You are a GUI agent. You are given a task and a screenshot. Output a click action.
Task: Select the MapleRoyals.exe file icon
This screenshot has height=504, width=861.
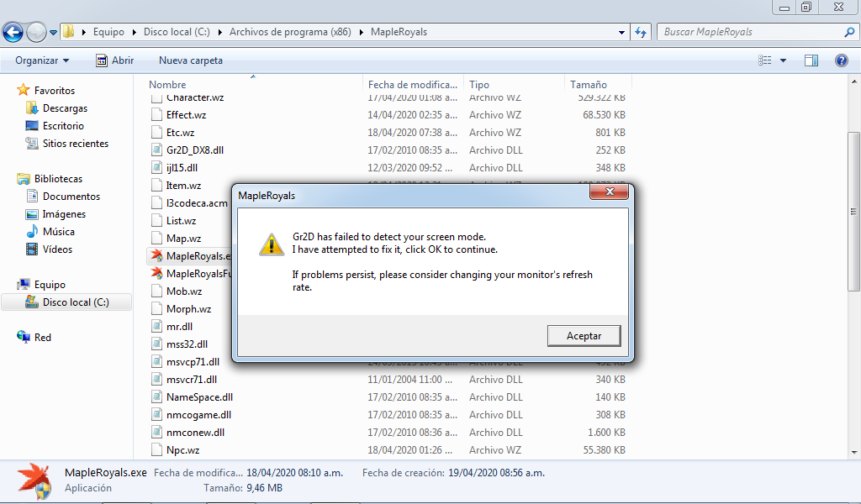157,255
